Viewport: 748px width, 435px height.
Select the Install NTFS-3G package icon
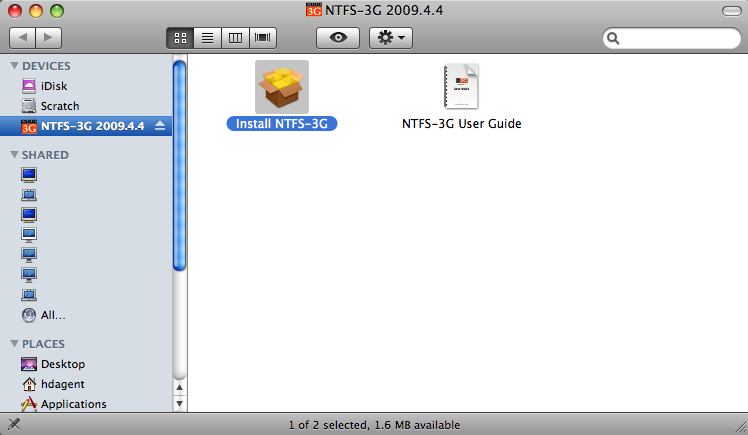tap(282, 87)
